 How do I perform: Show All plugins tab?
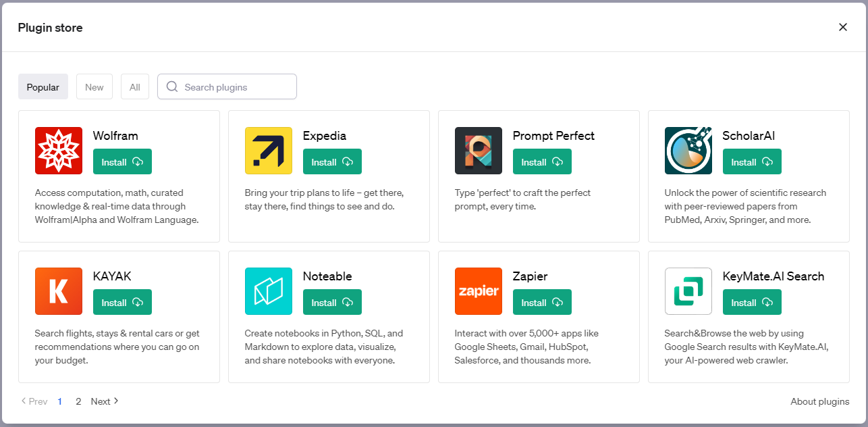point(135,86)
